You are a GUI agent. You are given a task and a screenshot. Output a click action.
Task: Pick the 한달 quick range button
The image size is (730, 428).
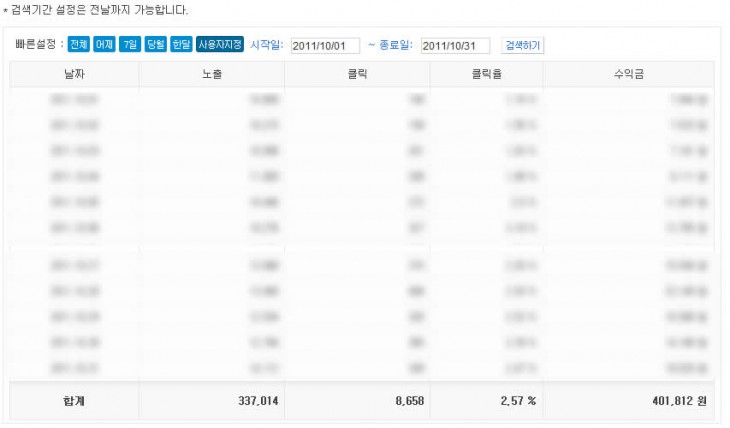tap(181, 45)
